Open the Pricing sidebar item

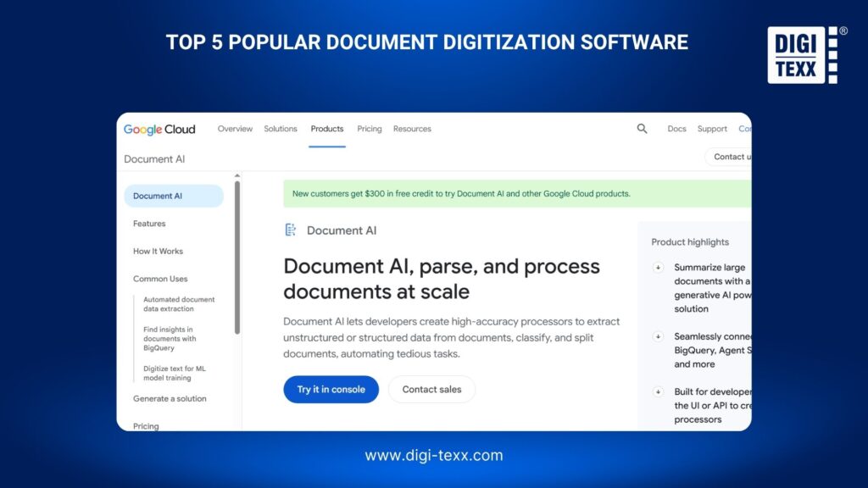point(146,426)
